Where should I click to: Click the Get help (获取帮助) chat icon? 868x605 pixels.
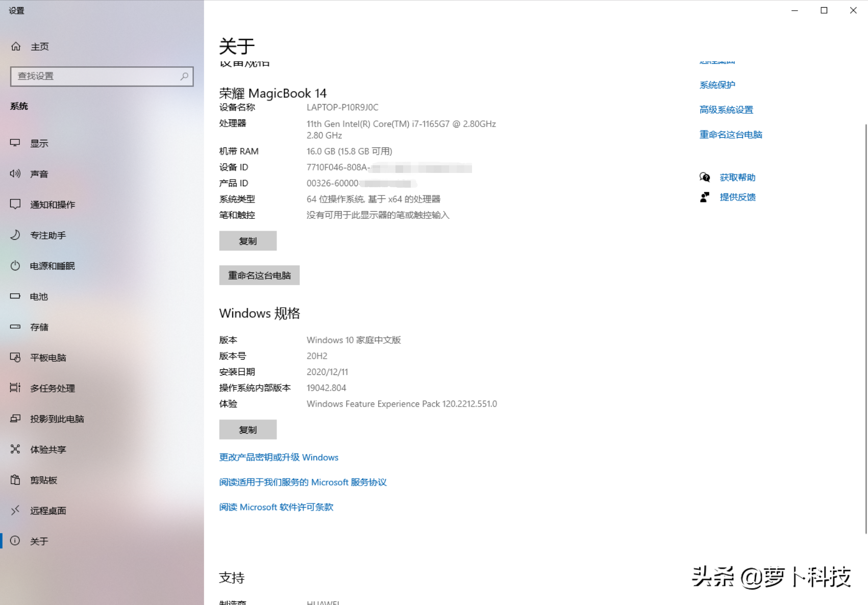point(705,177)
